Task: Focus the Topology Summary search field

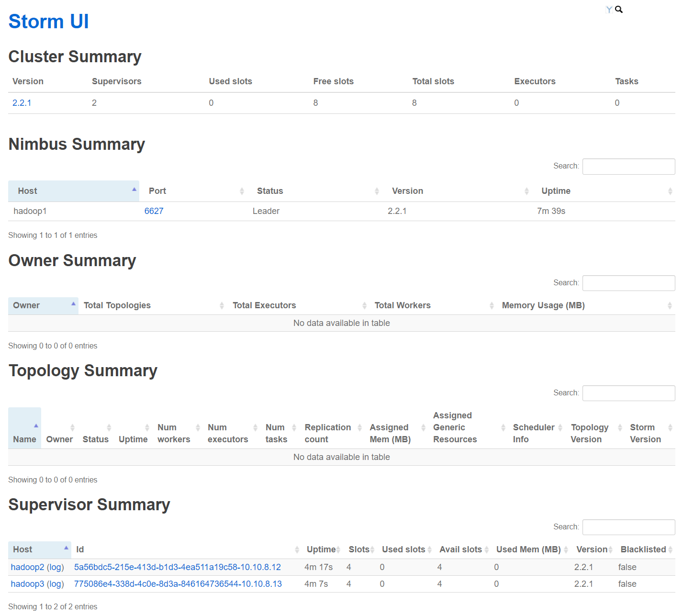Action: coord(628,393)
